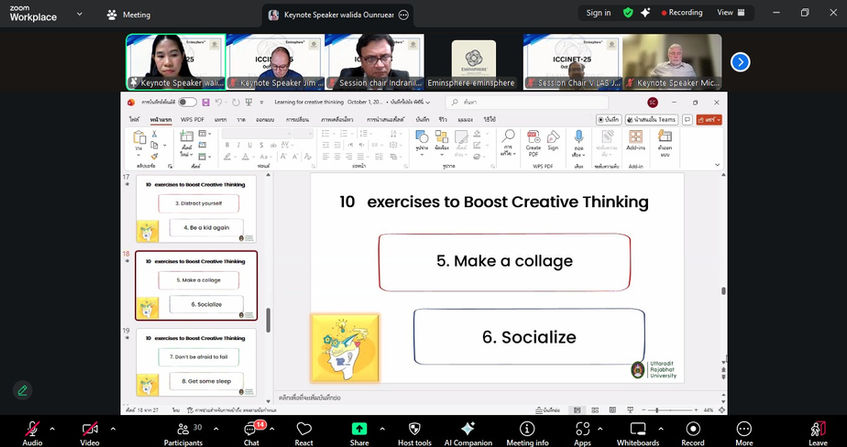Collapse the PowerPoint ribbon chevron
847x447 pixels.
pyautogui.click(x=717, y=165)
